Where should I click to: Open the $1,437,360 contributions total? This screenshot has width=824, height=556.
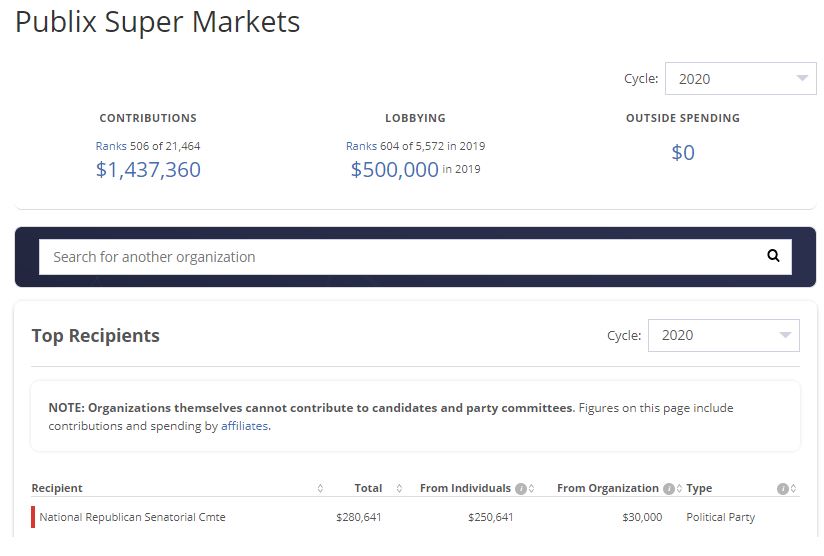pyautogui.click(x=148, y=170)
